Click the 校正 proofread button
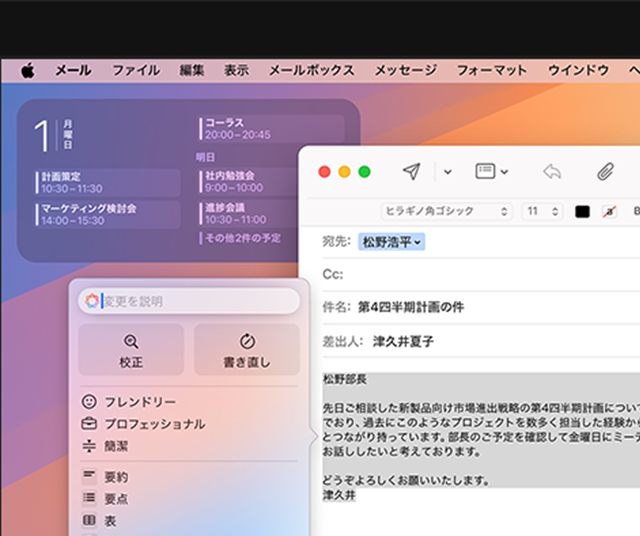This screenshot has height=536, width=640. [131, 349]
